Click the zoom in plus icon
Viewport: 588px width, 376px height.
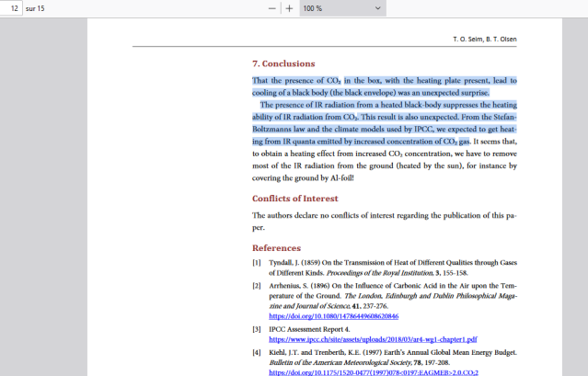coord(289,8)
